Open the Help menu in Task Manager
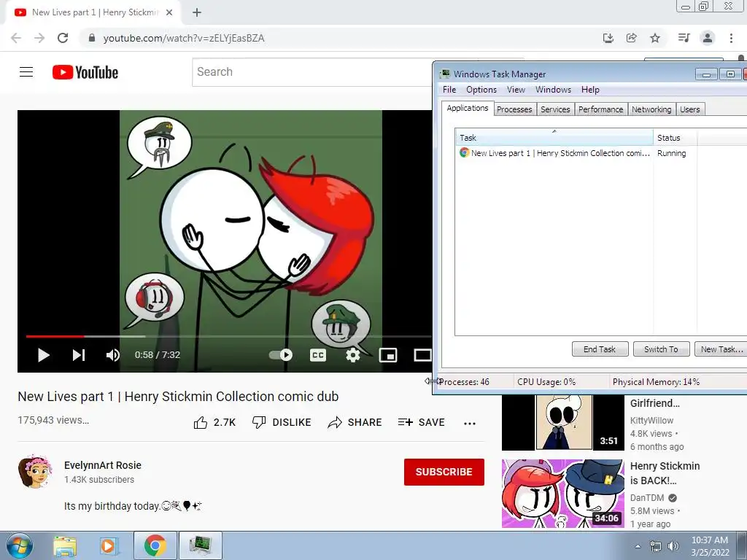 pyautogui.click(x=590, y=90)
